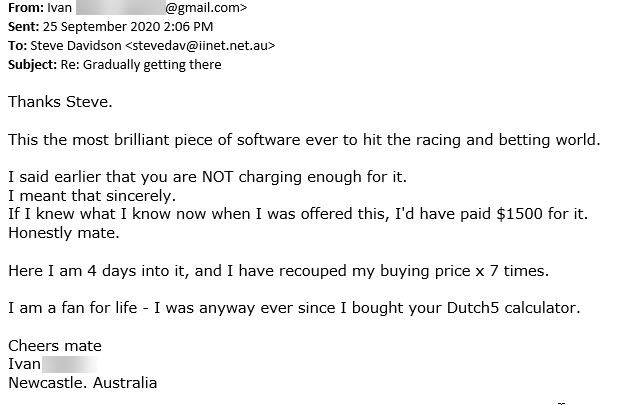Click the word NOT in capitals
Image resolution: width=619 pixels, height=405 pixels.
tap(218, 177)
